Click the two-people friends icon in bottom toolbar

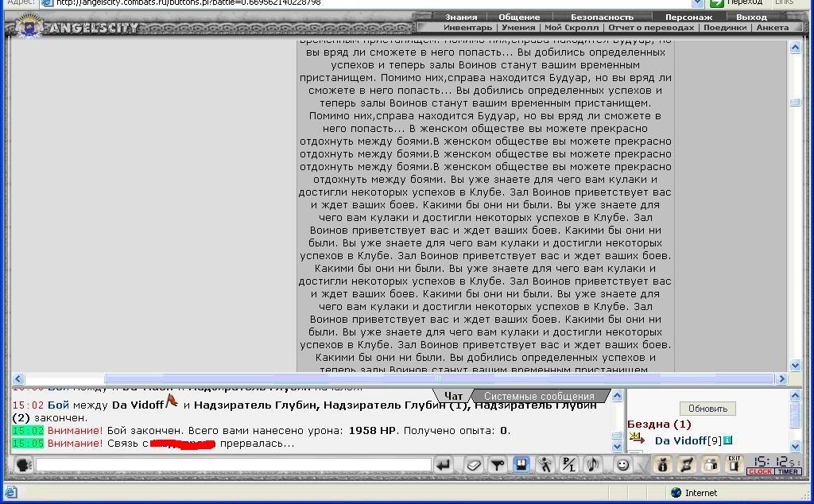tap(710, 464)
